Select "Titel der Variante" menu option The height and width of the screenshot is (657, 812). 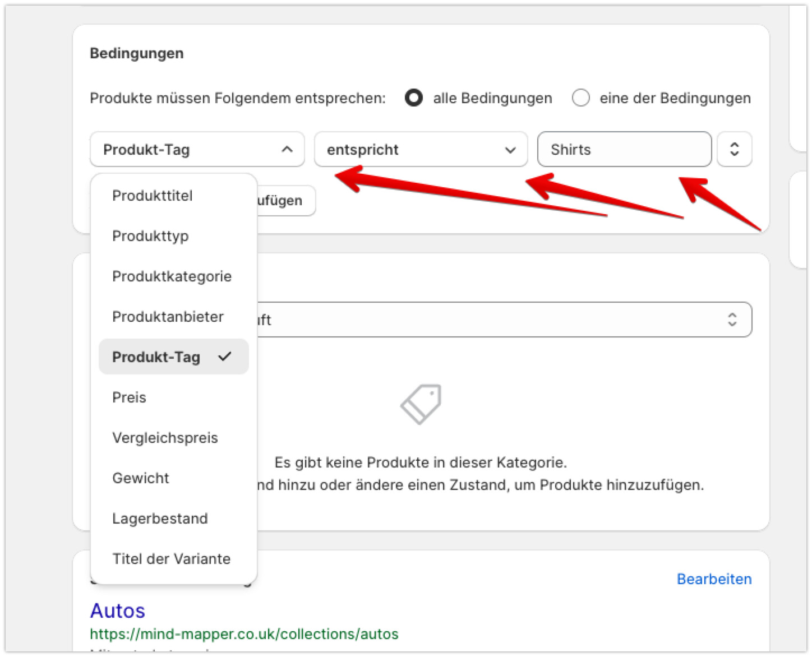[x=171, y=559]
